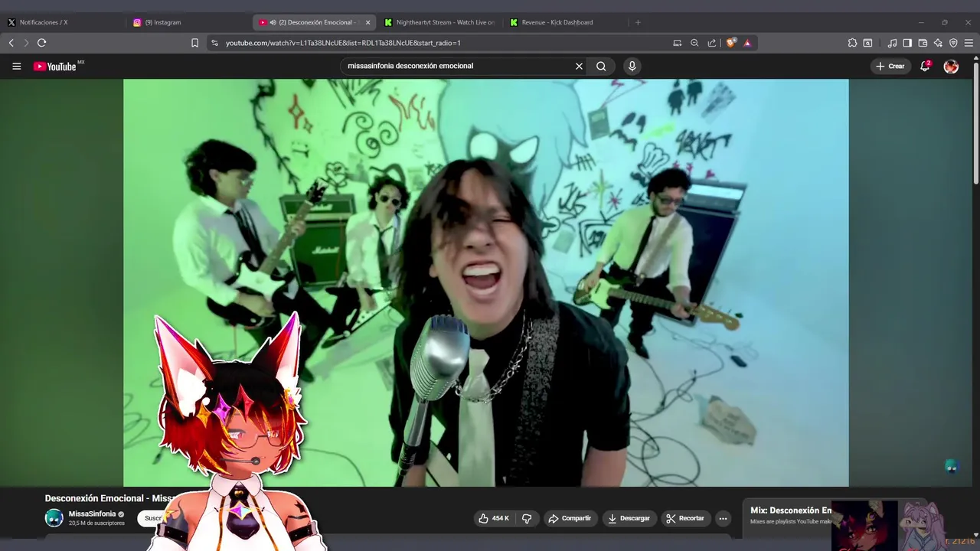Open the Leo AI sparkle icon
The image size is (980, 551).
pos(938,43)
